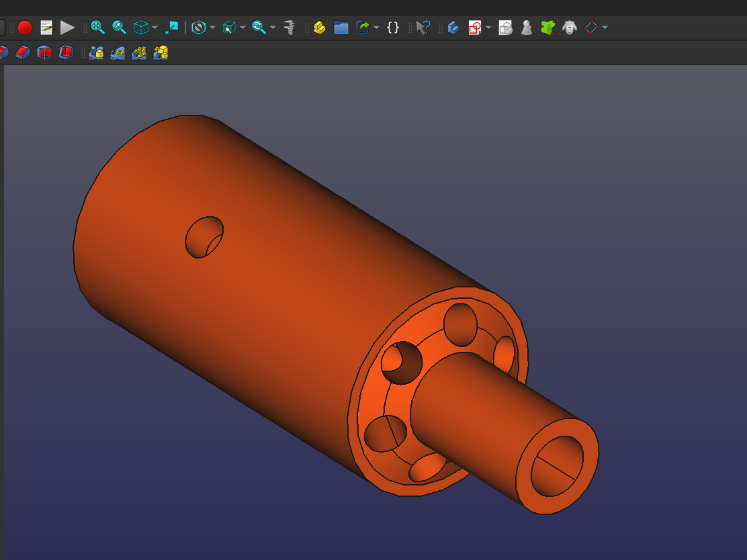Add a variable set with braces icon
This screenshot has height=560, width=747.
(393, 28)
